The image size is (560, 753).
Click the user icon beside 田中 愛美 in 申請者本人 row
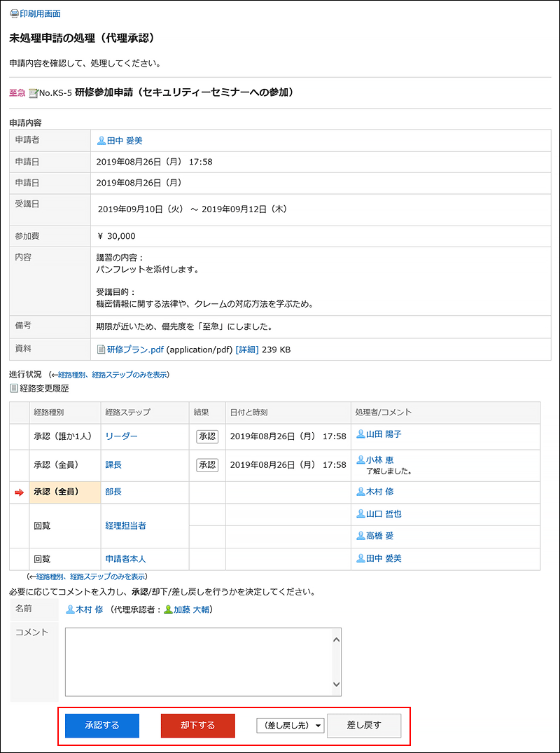click(361, 558)
